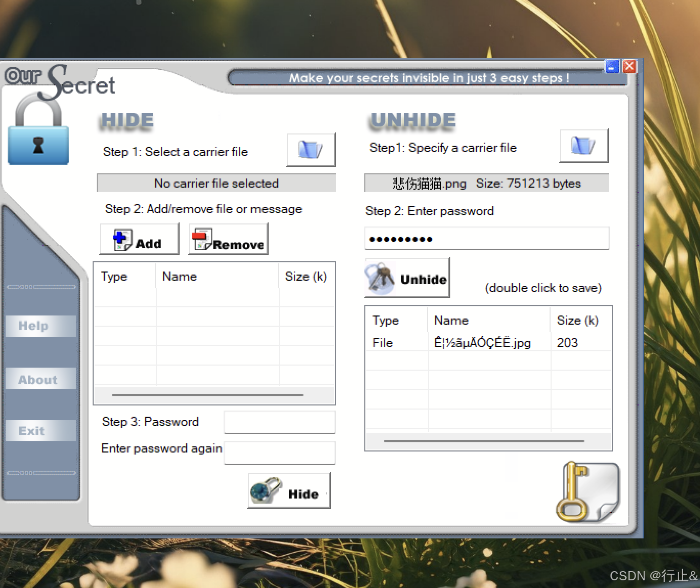
Task: Open the Help sidebar item
Action: coord(41,326)
